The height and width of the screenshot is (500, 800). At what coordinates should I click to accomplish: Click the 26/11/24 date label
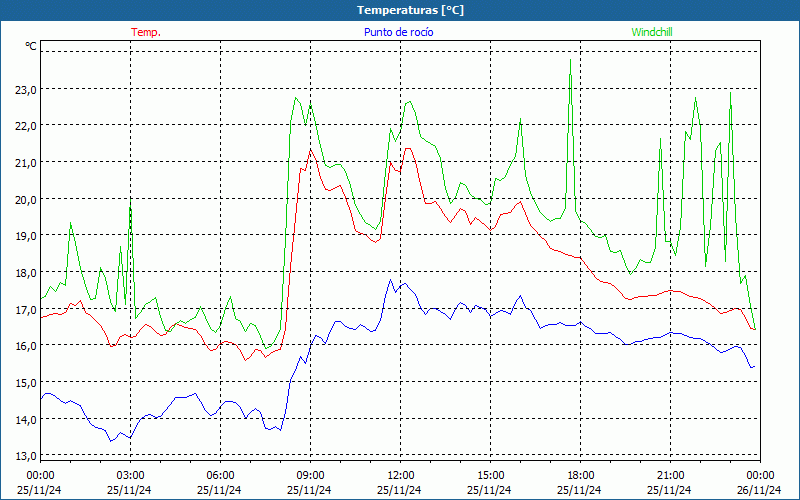pos(759,490)
